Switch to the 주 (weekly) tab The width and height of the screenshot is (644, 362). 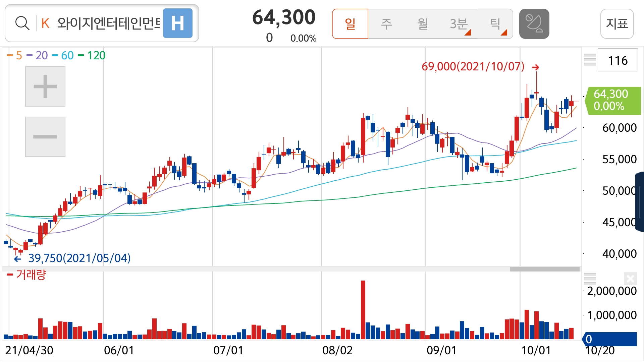pos(386,24)
